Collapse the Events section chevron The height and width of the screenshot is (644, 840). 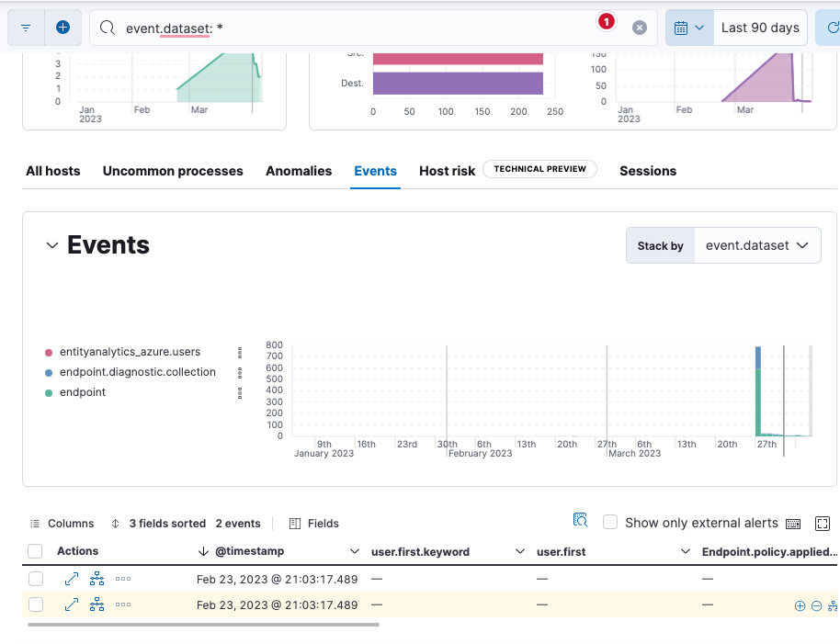pyautogui.click(x=52, y=244)
